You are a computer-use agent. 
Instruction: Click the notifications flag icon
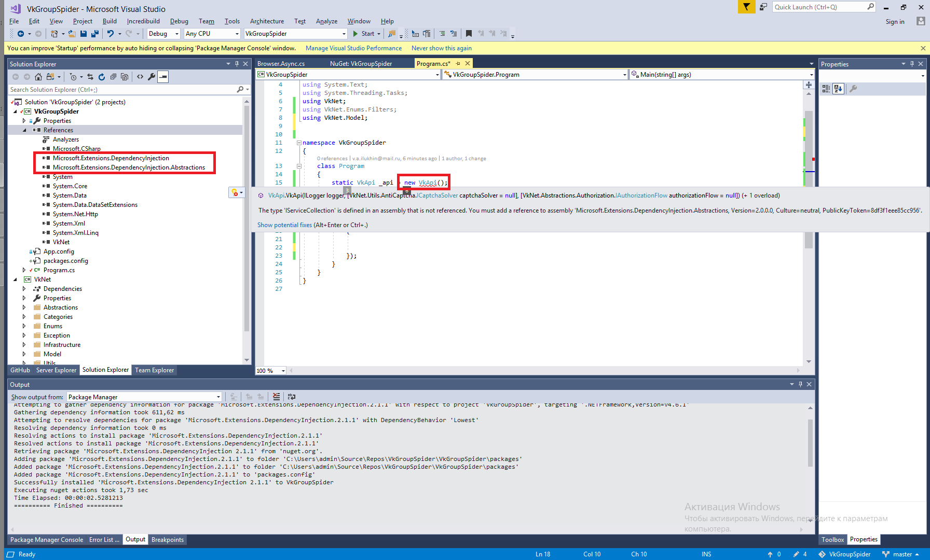click(746, 7)
